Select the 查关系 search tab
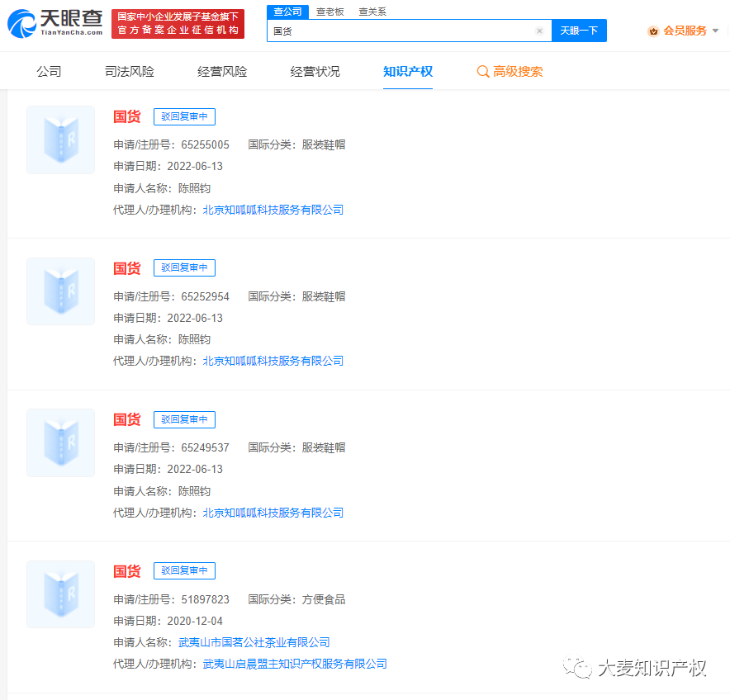 click(372, 12)
